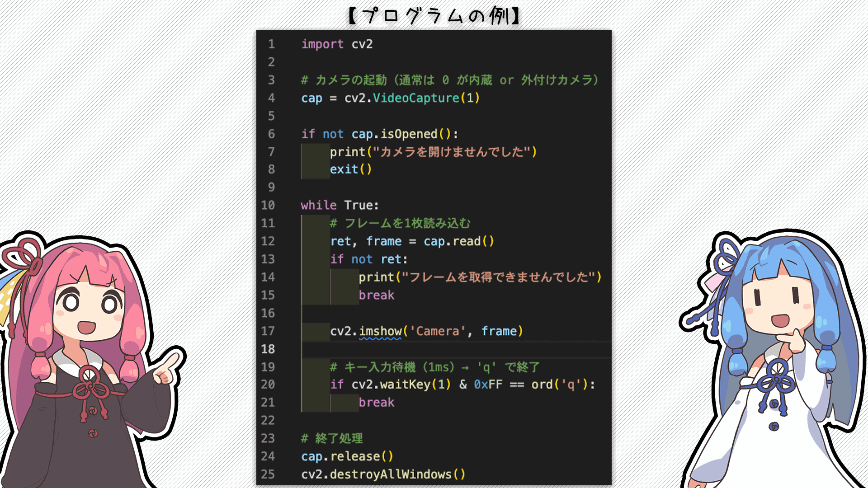The height and width of the screenshot is (488, 868).
Task: Click line number 25 in the gutter
Action: click(268, 474)
